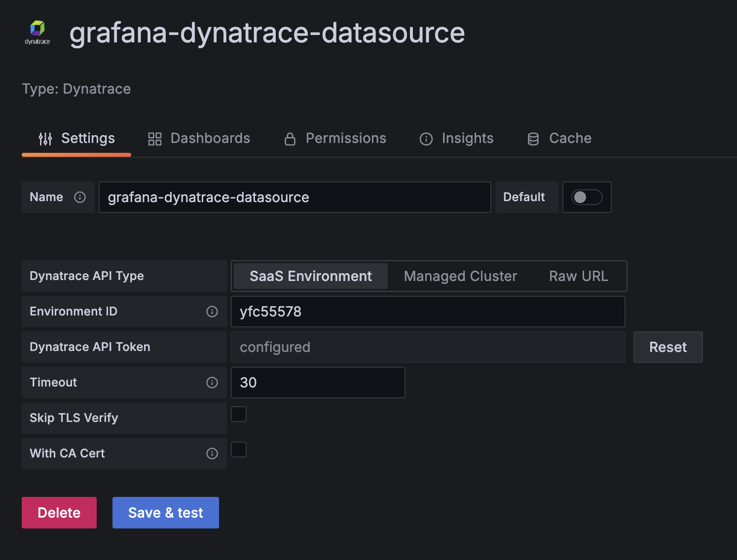Select Managed Cluster API type

(460, 276)
